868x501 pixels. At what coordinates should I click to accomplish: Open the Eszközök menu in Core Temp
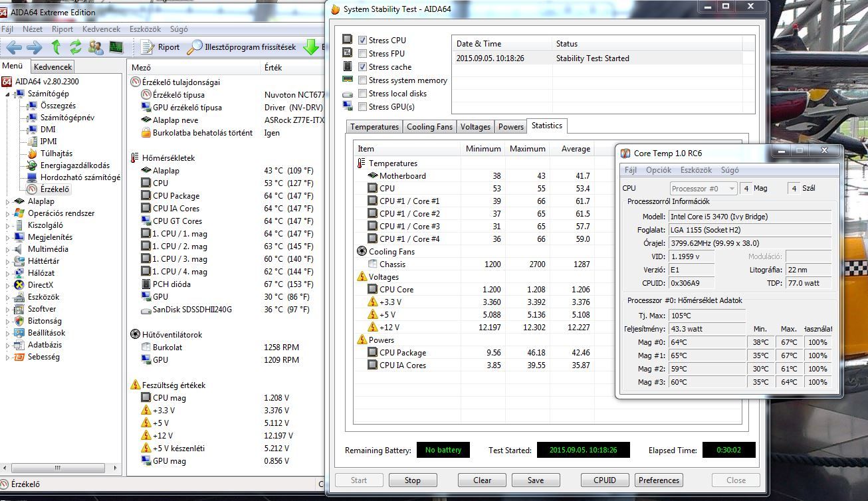(x=696, y=170)
